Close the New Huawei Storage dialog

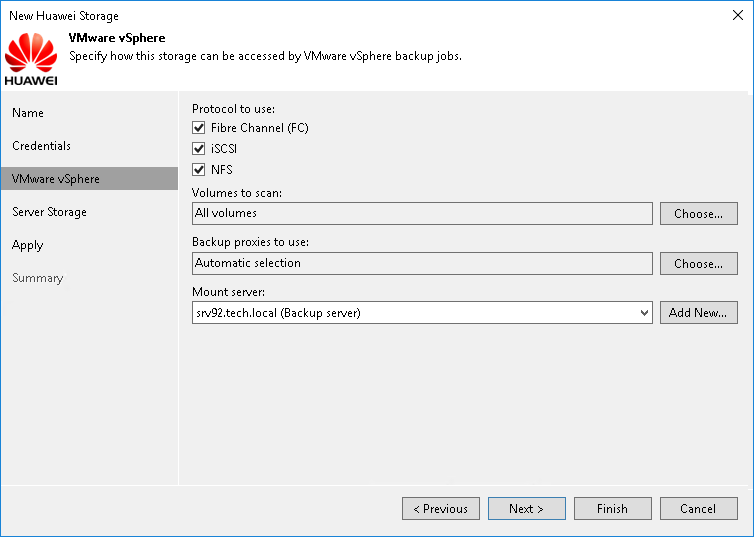pyautogui.click(x=738, y=15)
